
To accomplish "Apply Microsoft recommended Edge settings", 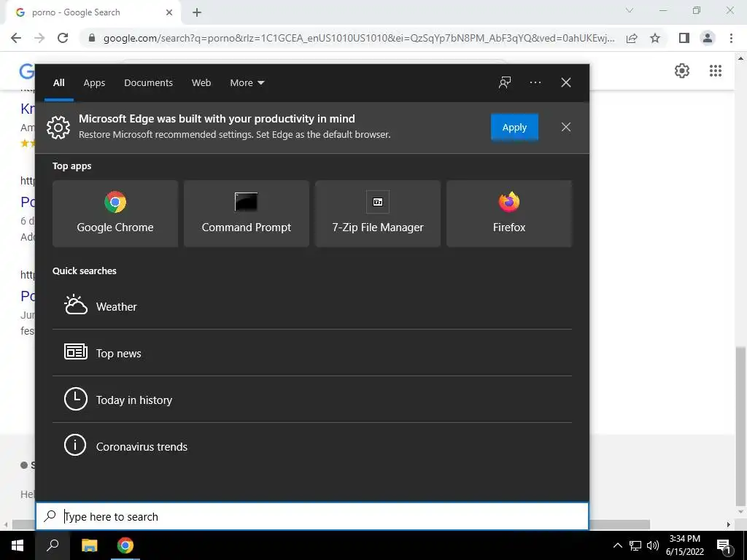I will pyautogui.click(x=514, y=127).
